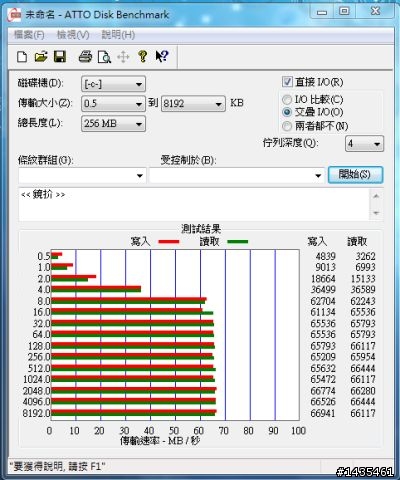Viewport: 400px width, 480px height.
Task: Click write value 62704
Action: point(323,301)
